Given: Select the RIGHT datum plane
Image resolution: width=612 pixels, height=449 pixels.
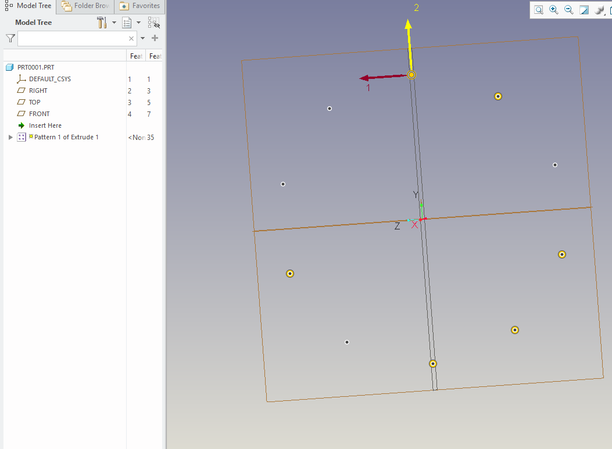Looking at the screenshot, I should [x=37, y=90].
